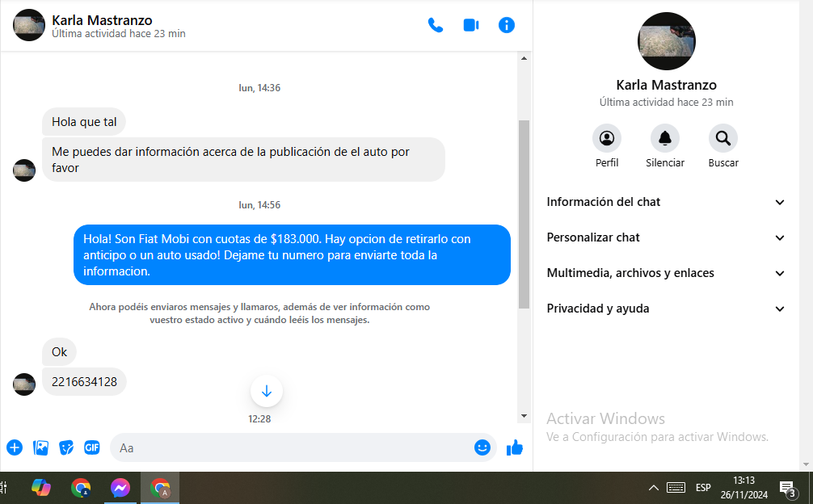
Task: Expand Multimedia, archivos y enlaces section
Action: point(666,273)
